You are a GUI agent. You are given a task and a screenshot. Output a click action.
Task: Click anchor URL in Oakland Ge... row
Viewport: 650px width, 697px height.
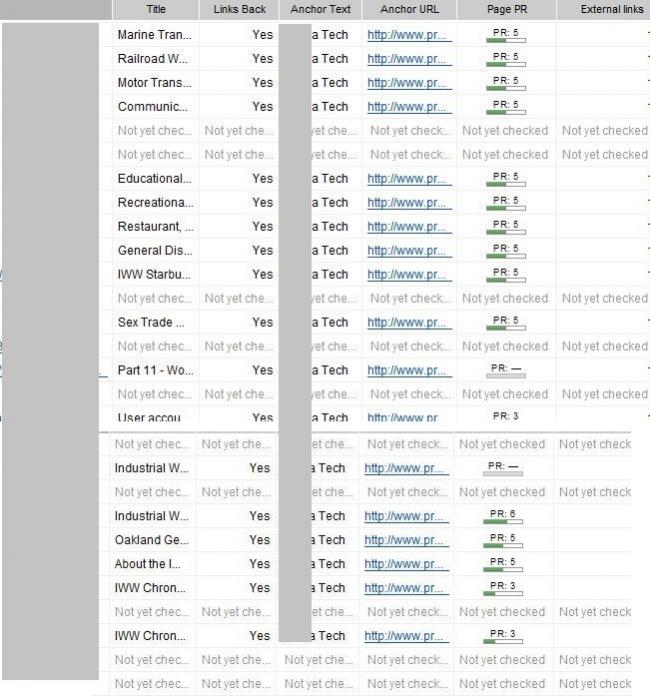click(x=406, y=540)
